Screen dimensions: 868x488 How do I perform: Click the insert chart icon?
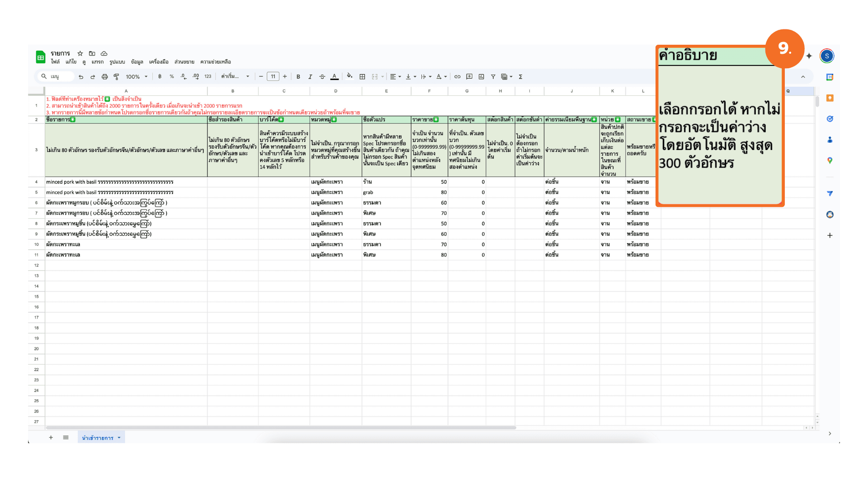coord(481,77)
